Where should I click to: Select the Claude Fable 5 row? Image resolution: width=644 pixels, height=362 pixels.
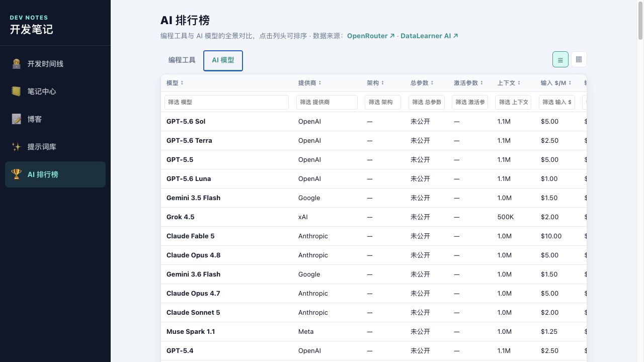click(374, 236)
